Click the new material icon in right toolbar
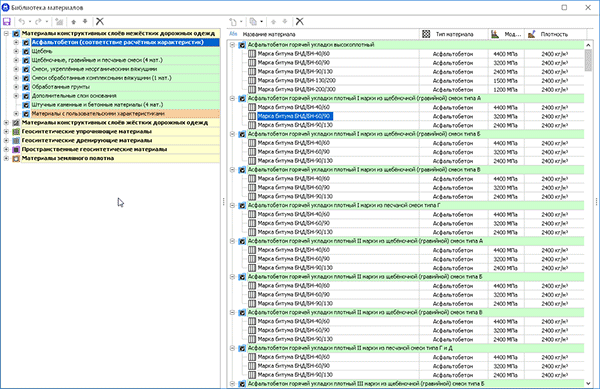This screenshot has height=389, width=600. coord(233,21)
